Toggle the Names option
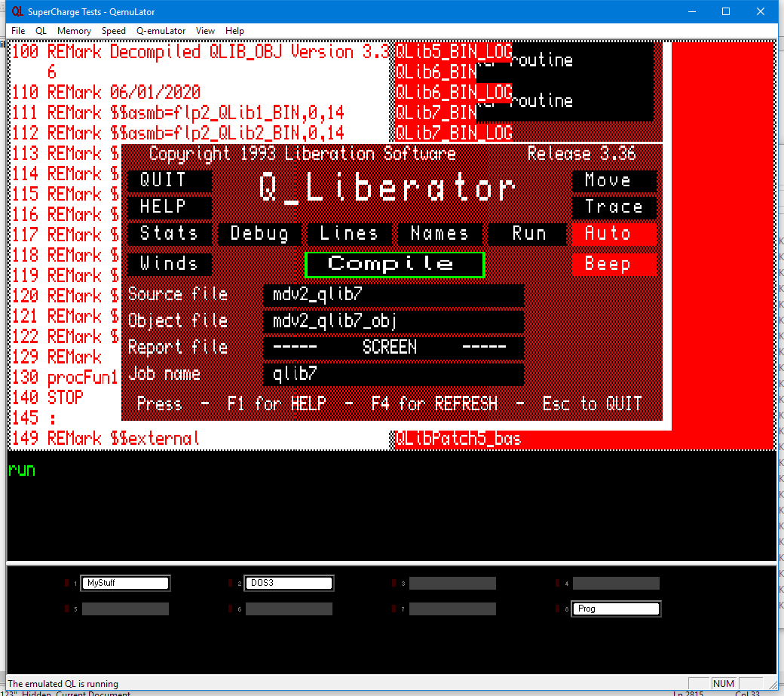This screenshot has height=696, width=784. [439, 234]
